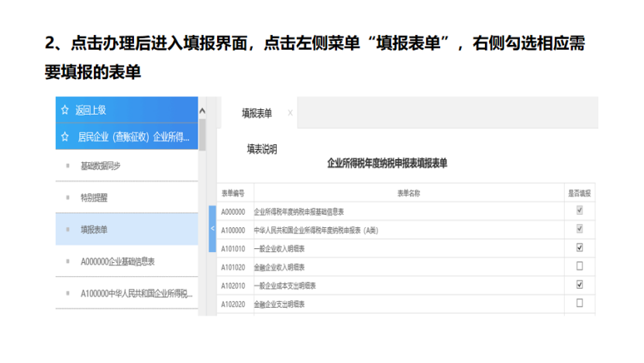Open A100000中华人民共和国企业所得税 sidebar item
Screen dimensions: 644x363
tap(136, 294)
